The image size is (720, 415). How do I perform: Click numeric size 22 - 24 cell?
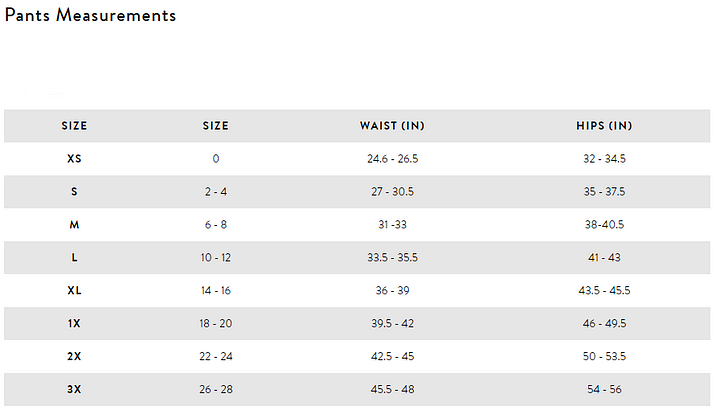coord(216,356)
